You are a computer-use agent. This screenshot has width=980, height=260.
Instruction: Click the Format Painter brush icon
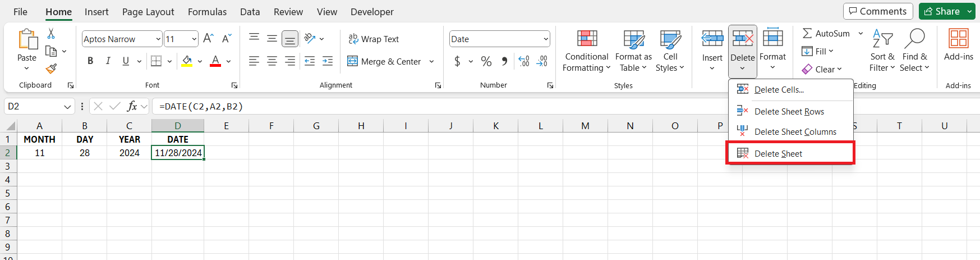[51, 69]
